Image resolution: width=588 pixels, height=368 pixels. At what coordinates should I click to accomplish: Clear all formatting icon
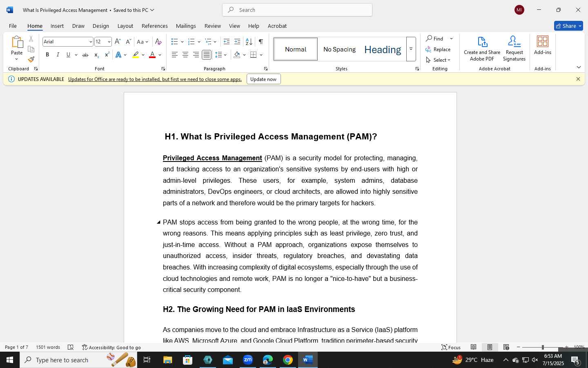click(x=158, y=42)
